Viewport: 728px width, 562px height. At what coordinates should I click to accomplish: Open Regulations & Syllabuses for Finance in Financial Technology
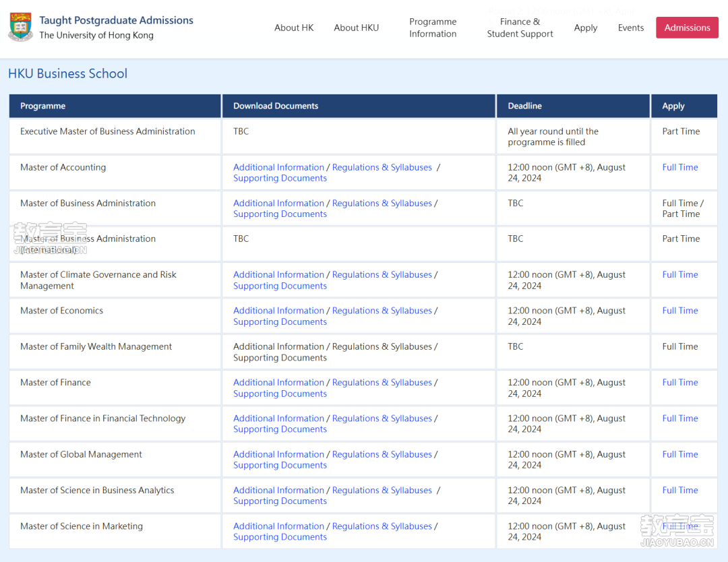click(382, 418)
